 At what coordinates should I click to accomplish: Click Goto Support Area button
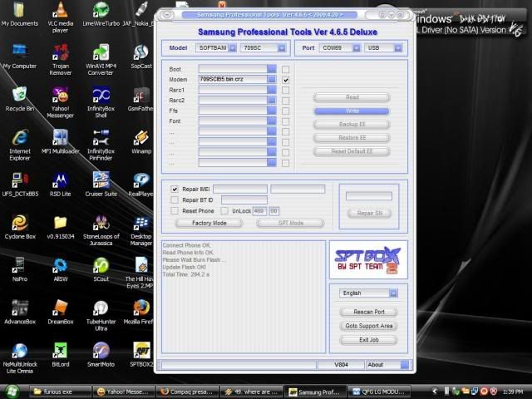[369, 326]
